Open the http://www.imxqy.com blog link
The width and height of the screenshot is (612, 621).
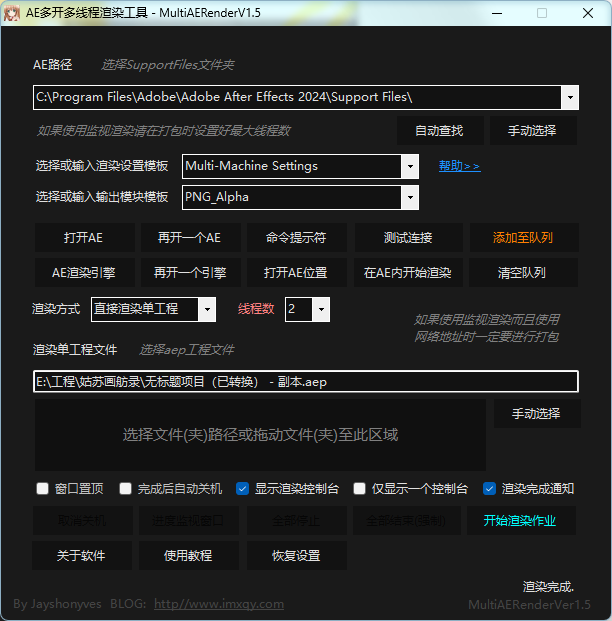pyautogui.click(x=219, y=604)
